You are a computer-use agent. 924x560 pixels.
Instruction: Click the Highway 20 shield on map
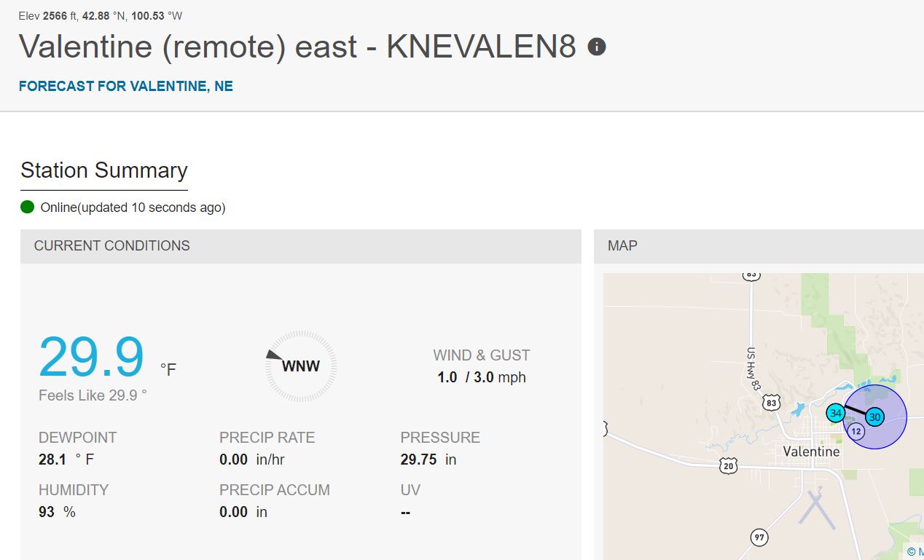(x=728, y=466)
